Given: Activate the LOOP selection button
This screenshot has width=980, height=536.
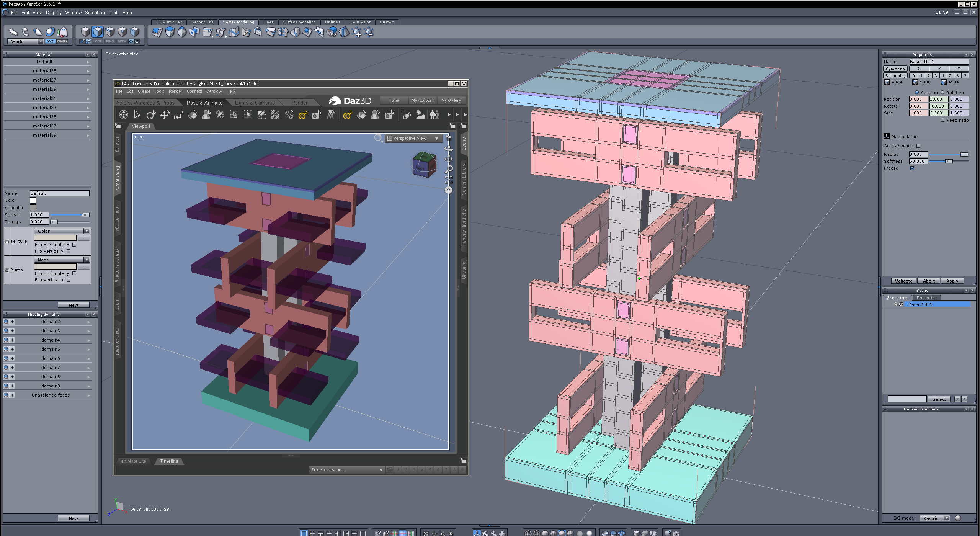Looking at the screenshot, I should click(x=98, y=41).
